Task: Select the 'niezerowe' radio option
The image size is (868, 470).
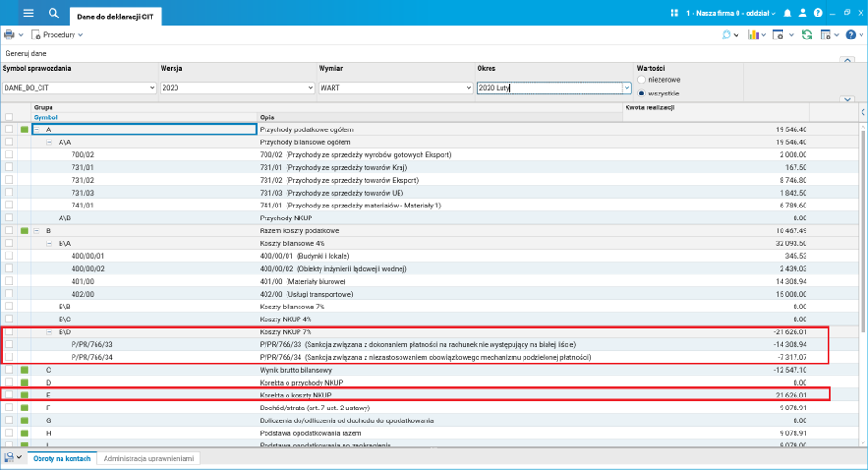Action: (642, 80)
